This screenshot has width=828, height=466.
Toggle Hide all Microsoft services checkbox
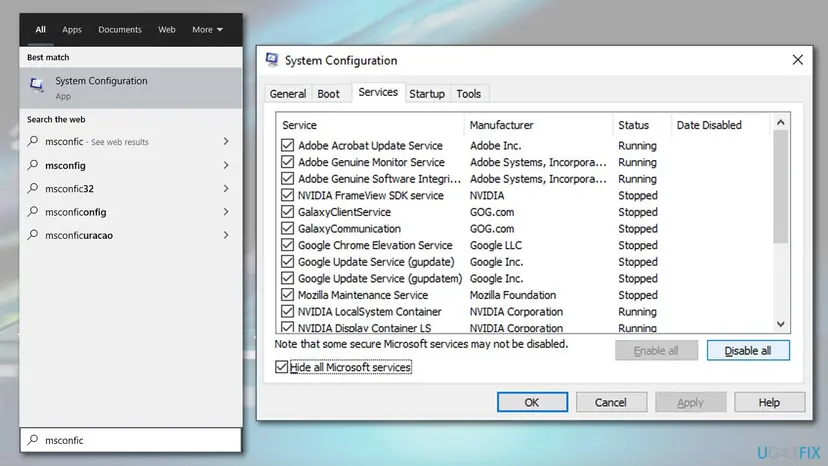pyautogui.click(x=281, y=367)
